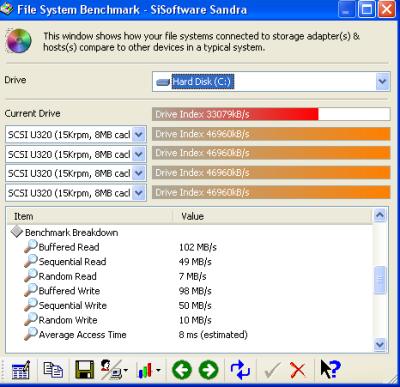Click the red Drive Index 33079kB/s bar
The height and width of the screenshot is (387, 400).
[x=235, y=114]
